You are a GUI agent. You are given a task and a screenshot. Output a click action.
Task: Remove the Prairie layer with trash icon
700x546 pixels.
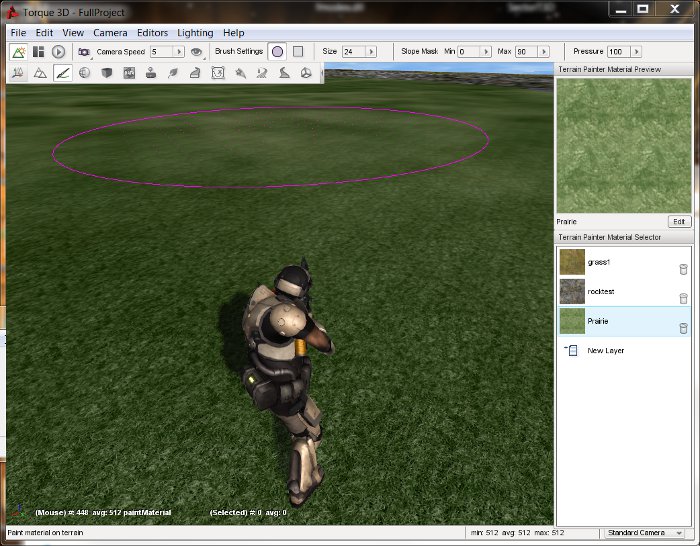coord(683,328)
